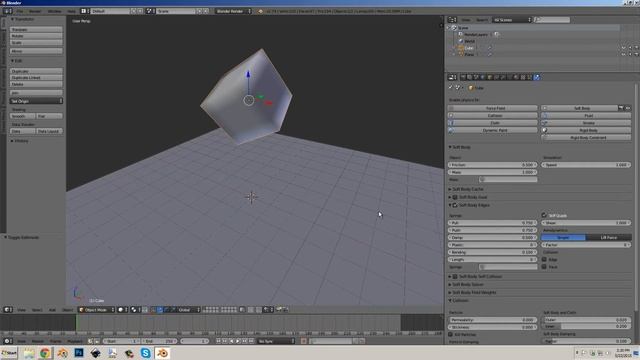The image size is (640, 360).
Task: Open the Render menu
Action: [35, 11]
